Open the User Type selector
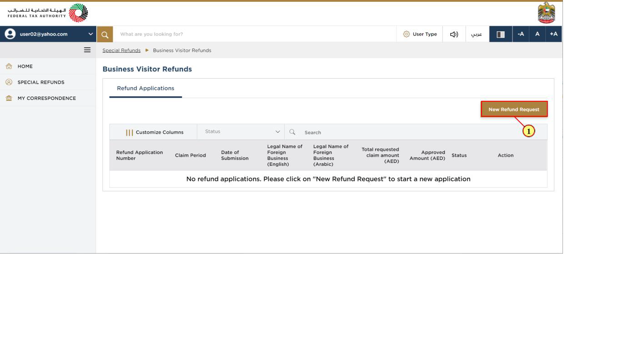Viewport: 643px width, 364px height. pyautogui.click(x=420, y=34)
